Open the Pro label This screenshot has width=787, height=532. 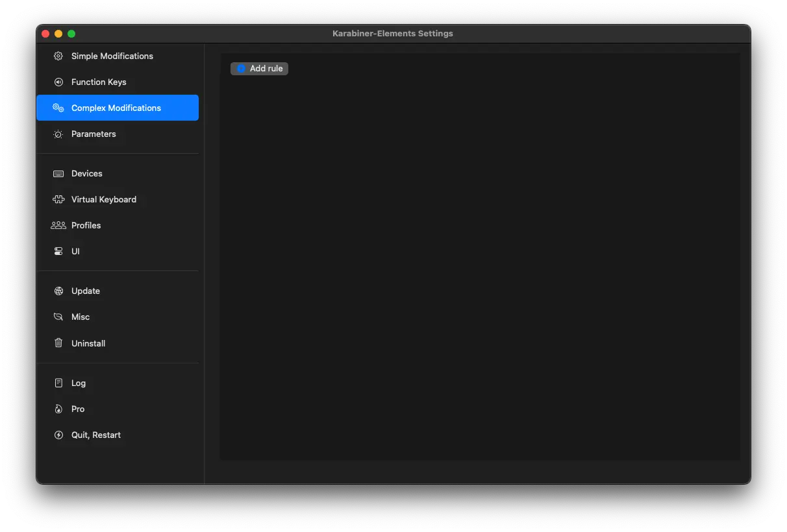(x=78, y=409)
